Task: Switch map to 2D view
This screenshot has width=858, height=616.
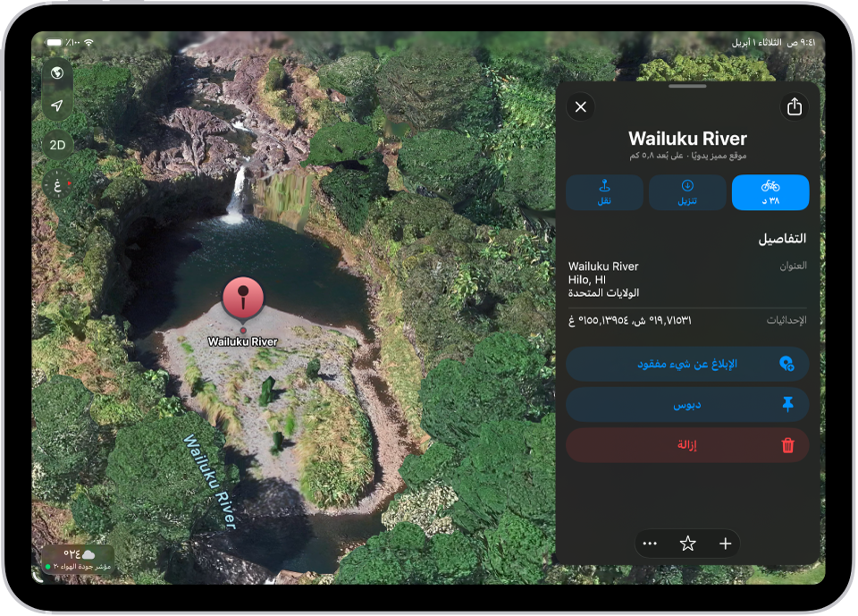Action: (x=57, y=145)
